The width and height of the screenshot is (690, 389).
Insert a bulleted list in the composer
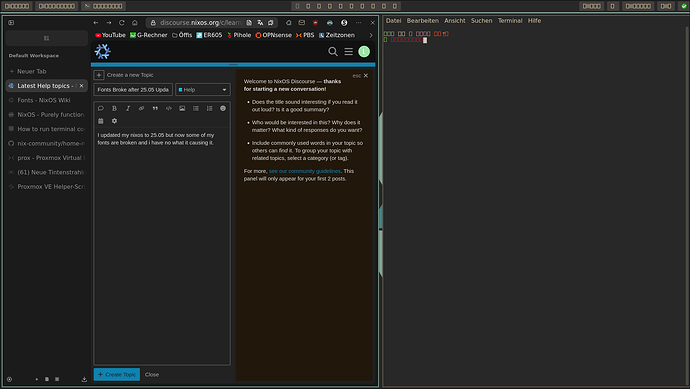196,108
